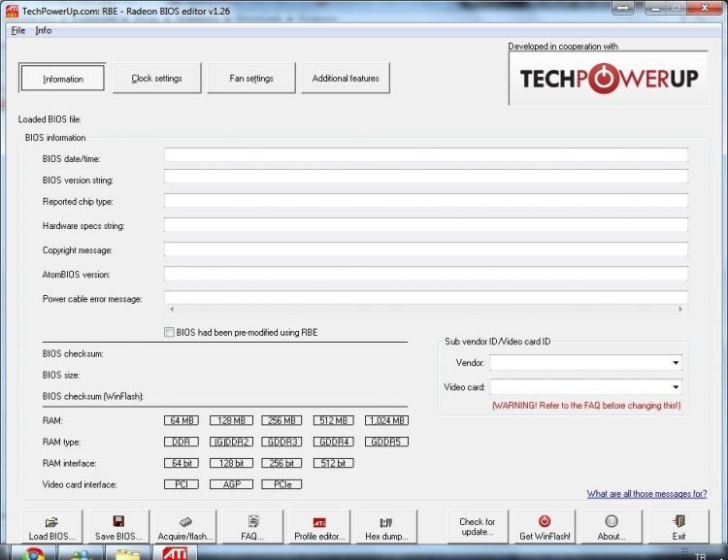Click the AGP interface box
The height and width of the screenshot is (560, 728).
point(231,484)
